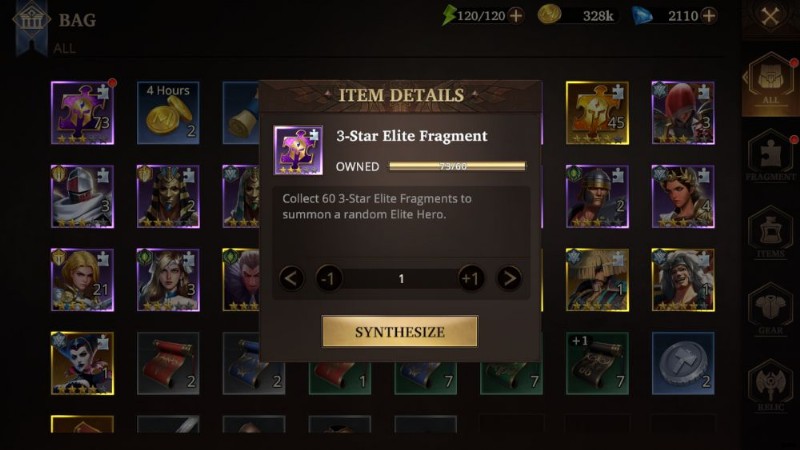Switch to the ITEMS tab
This screenshot has width=800, height=450.
pos(770,232)
